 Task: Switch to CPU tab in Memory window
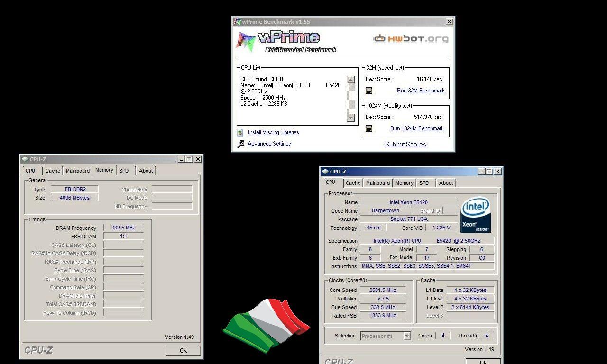[30, 171]
